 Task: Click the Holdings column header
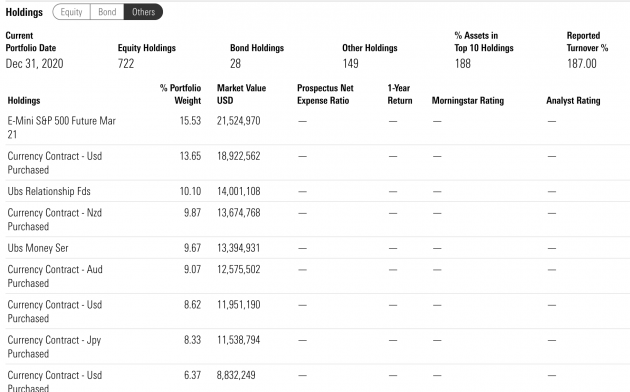24,100
